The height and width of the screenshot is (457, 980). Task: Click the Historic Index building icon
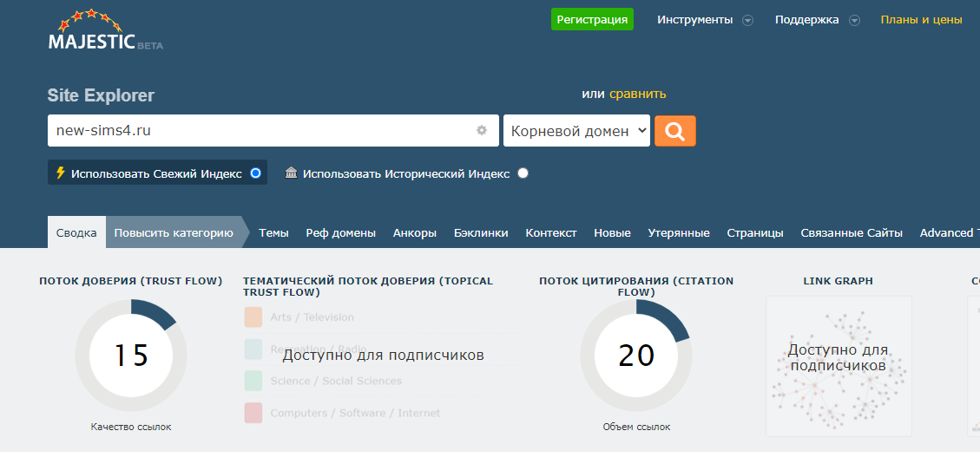coord(292,173)
